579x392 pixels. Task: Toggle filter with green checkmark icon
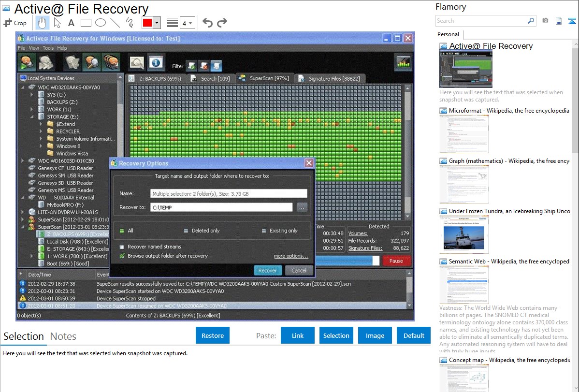coord(192,66)
